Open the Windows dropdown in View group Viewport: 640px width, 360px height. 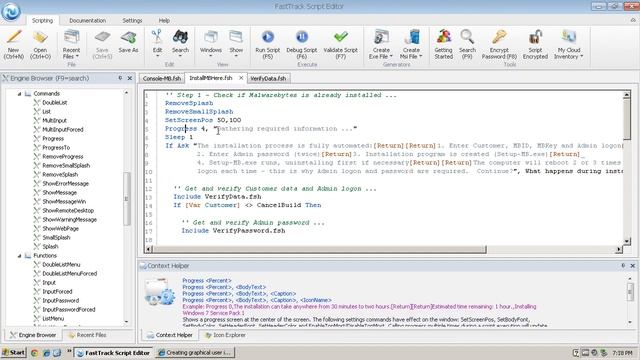(211, 43)
